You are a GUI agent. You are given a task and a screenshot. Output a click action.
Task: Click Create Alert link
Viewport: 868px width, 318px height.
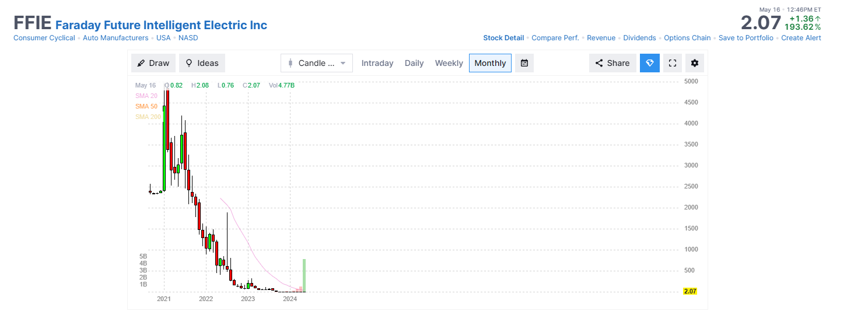(801, 38)
